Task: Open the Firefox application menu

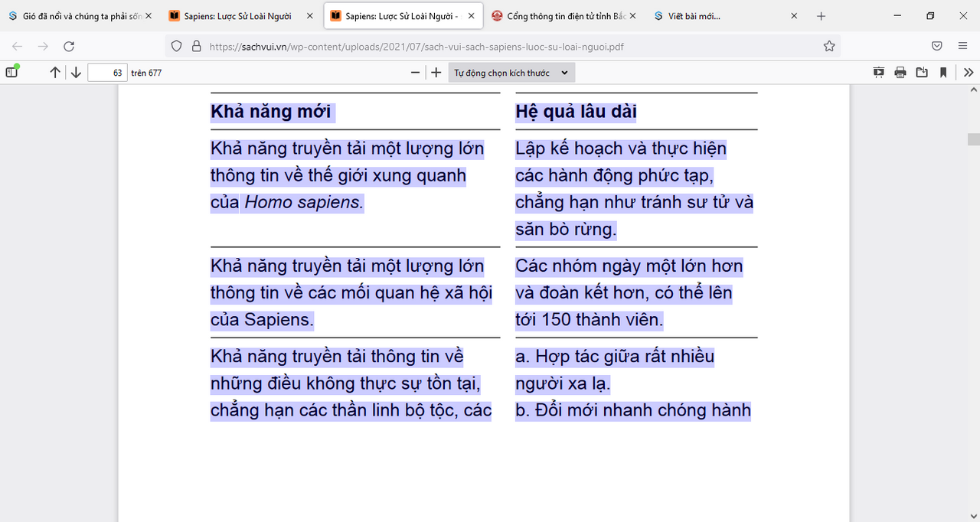Action: click(x=962, y=46)
